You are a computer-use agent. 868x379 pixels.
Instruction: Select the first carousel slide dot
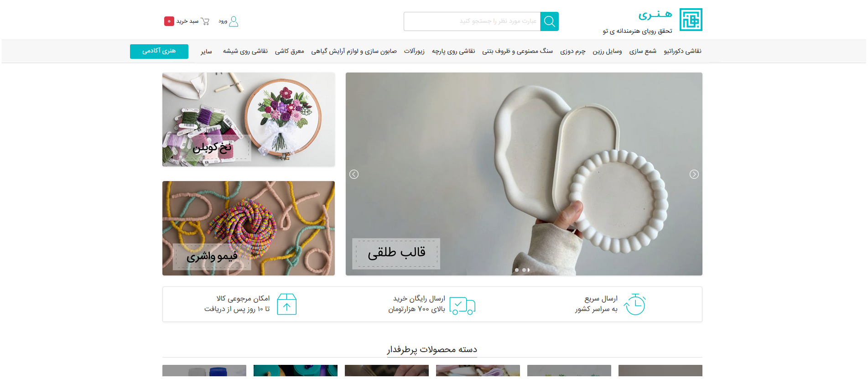point(517,270)
